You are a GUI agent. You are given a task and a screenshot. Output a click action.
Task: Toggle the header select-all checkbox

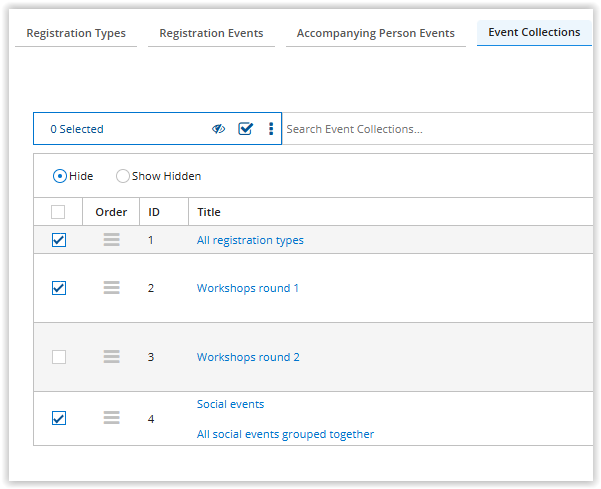[58, 212]
